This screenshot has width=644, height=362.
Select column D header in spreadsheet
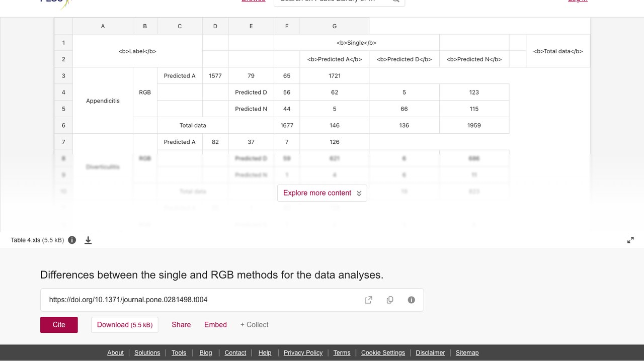pyautogui.click(x=215, y=26)
